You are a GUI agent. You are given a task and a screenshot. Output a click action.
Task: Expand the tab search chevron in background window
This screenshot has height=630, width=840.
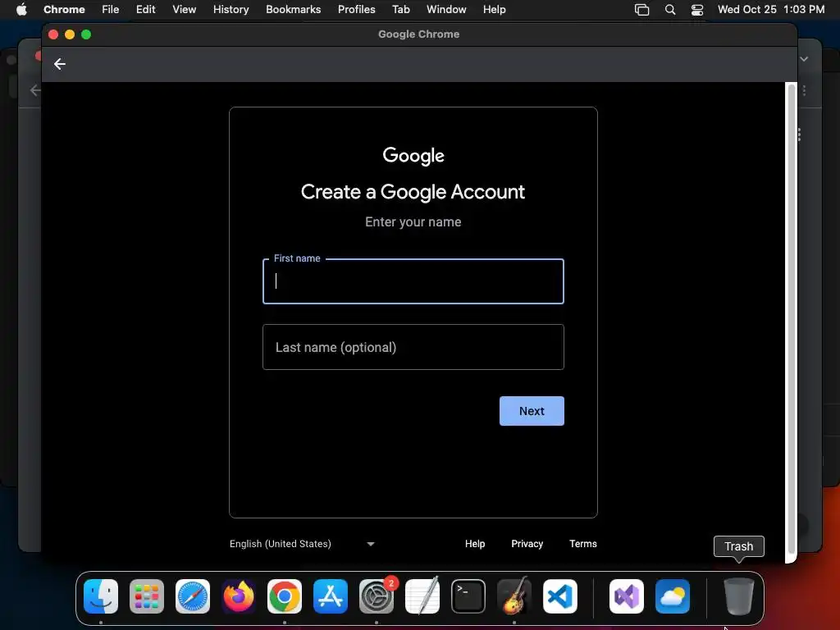(x=804, y=59)
